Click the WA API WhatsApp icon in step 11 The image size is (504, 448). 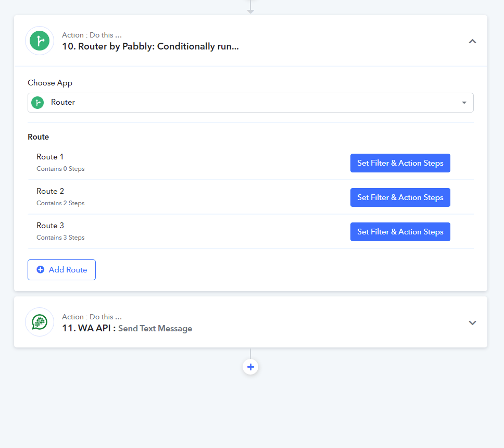tap(40, 322)
